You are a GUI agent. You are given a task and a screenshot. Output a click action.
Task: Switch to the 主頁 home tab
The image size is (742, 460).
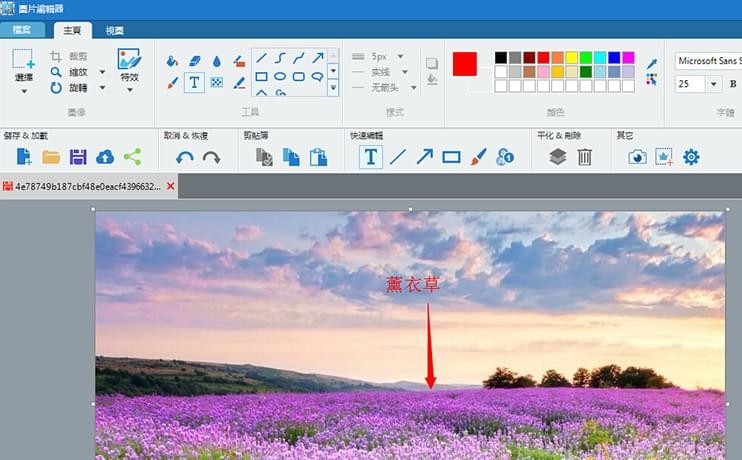(x=72, y=30)
